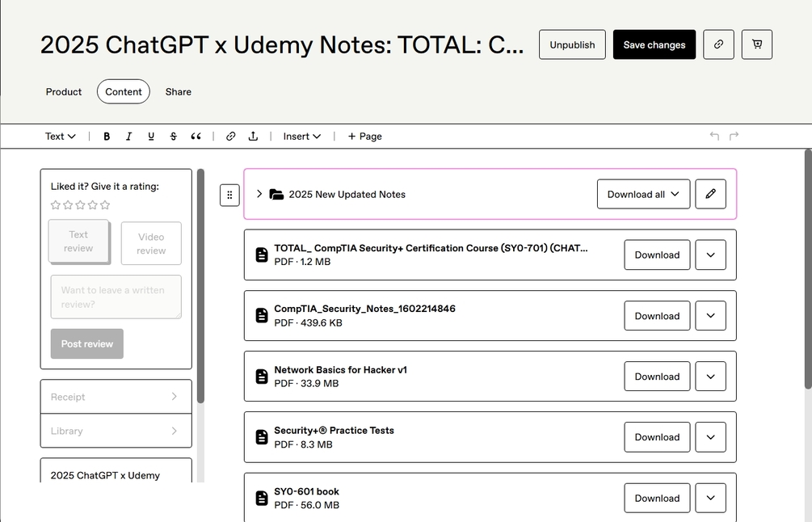
Task: Apply blockquote formatting
Action: coord(196,137)
